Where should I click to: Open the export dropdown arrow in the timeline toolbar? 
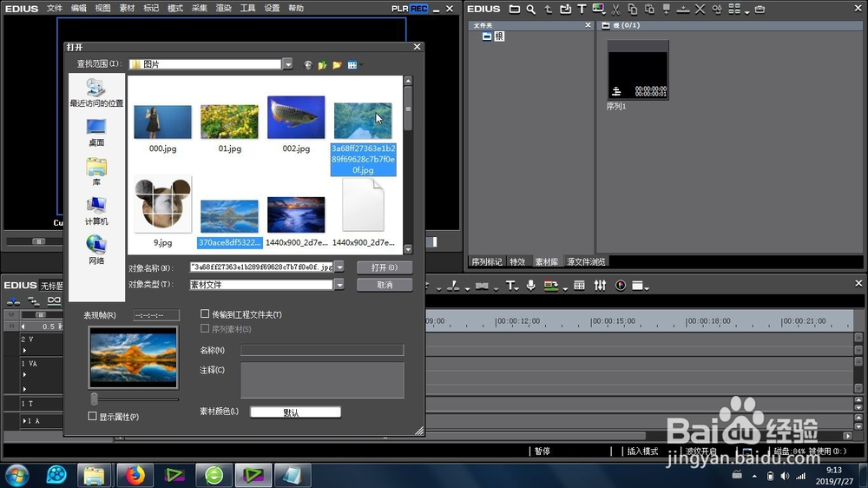(x=565, y=288)
